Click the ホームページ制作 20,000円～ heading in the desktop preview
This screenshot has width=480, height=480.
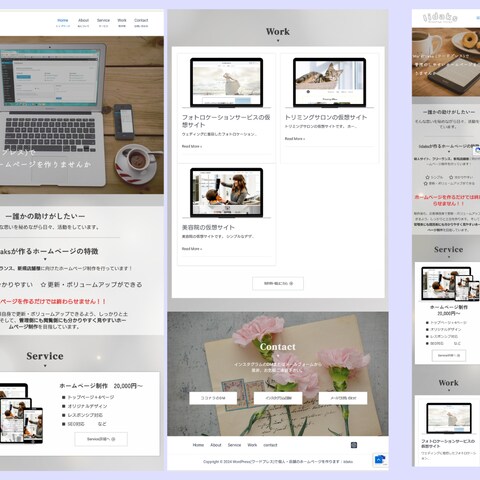[101, 386]
